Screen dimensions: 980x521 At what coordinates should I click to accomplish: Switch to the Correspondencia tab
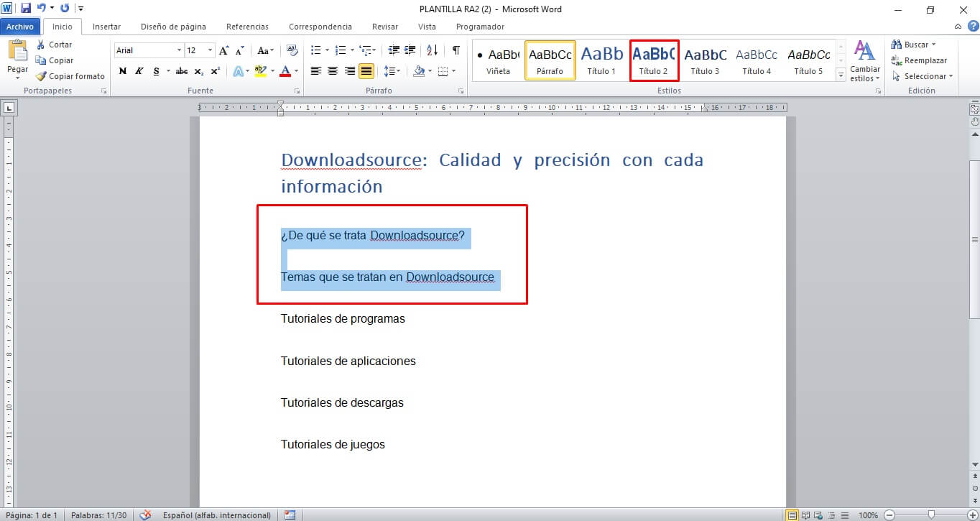coord(320,27)
